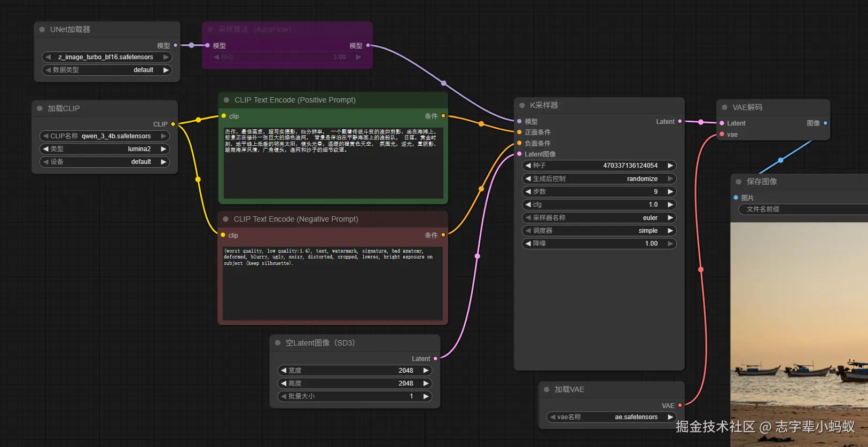Open the 调度器 simple selector
This screenshot has width=868, height=447.
click(x=598, y=231)
